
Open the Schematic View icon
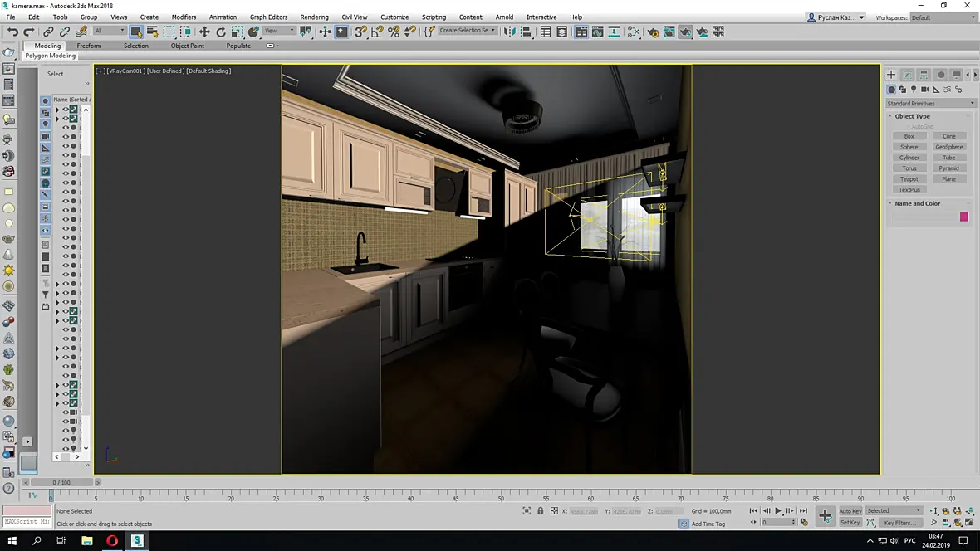tap(615, 32)
